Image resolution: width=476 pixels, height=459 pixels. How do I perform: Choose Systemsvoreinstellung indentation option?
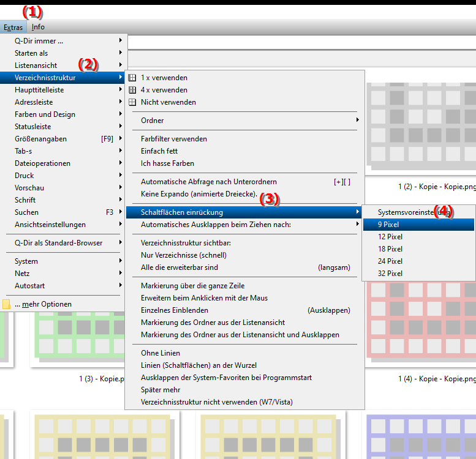tap(418, 212)
